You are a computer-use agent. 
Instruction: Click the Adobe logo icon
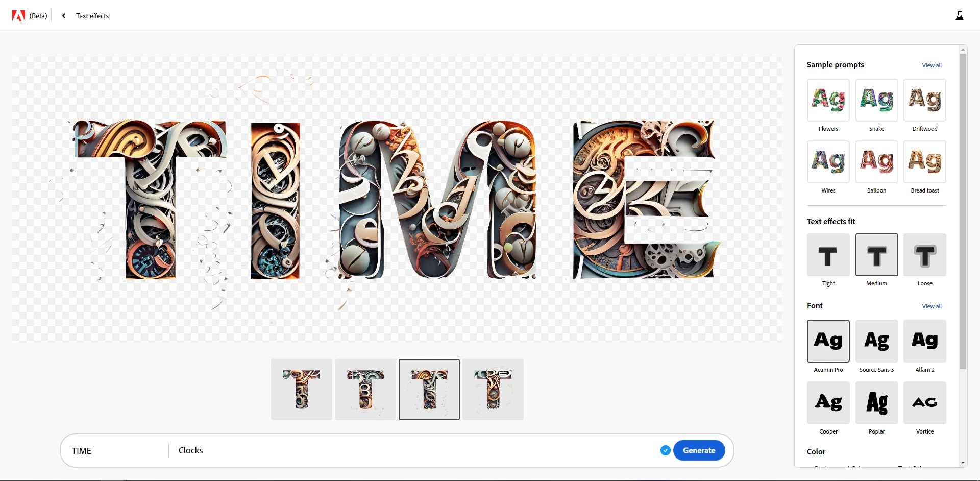pos(18,16)
